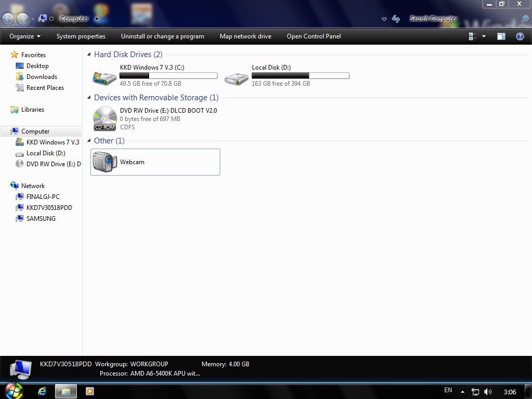Click System properties
532x399 pixels.
[x=81, y=36]
